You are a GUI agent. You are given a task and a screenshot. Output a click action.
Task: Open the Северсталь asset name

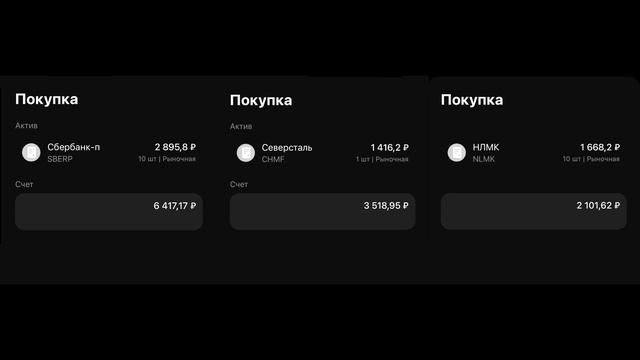click(287, 148)
